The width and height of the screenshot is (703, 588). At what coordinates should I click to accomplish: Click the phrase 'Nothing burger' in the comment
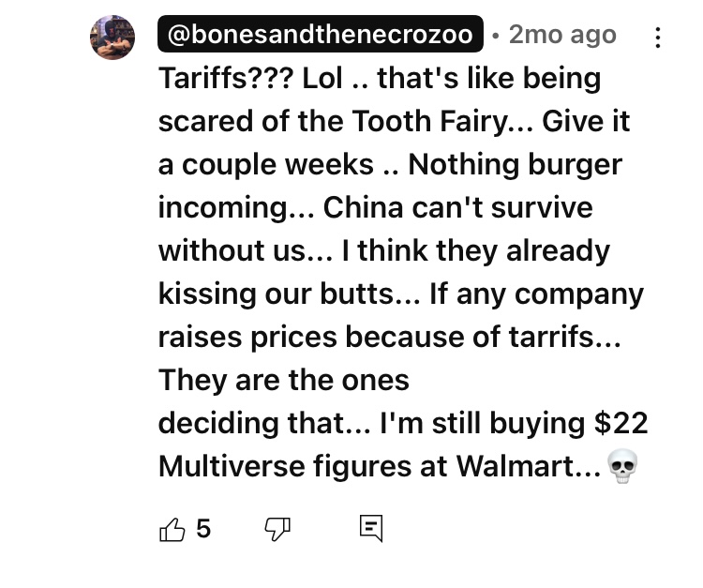coord(516,164)
